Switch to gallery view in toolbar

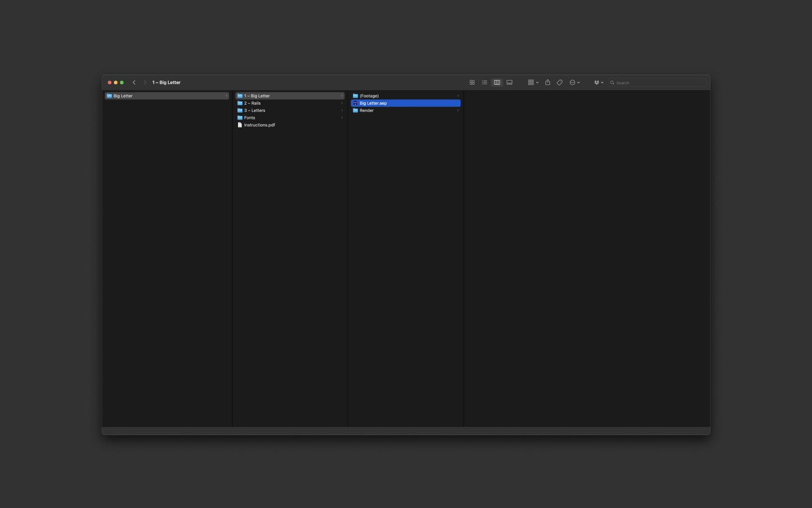[510, 83]
